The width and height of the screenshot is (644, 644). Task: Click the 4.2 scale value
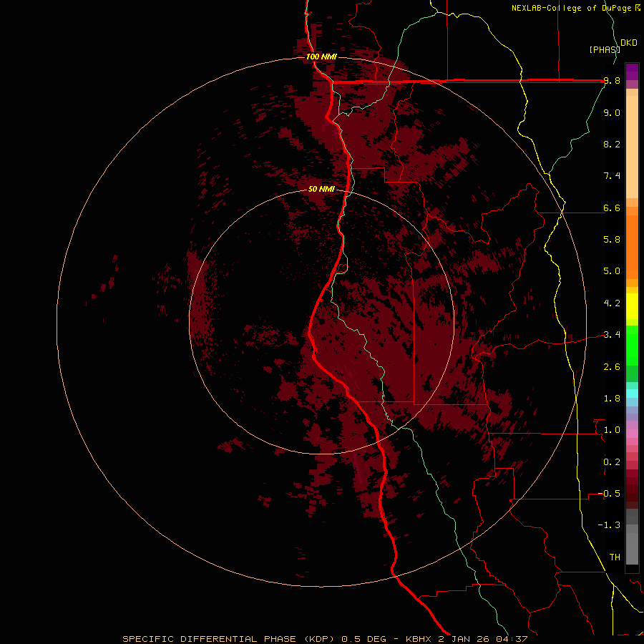612,303
